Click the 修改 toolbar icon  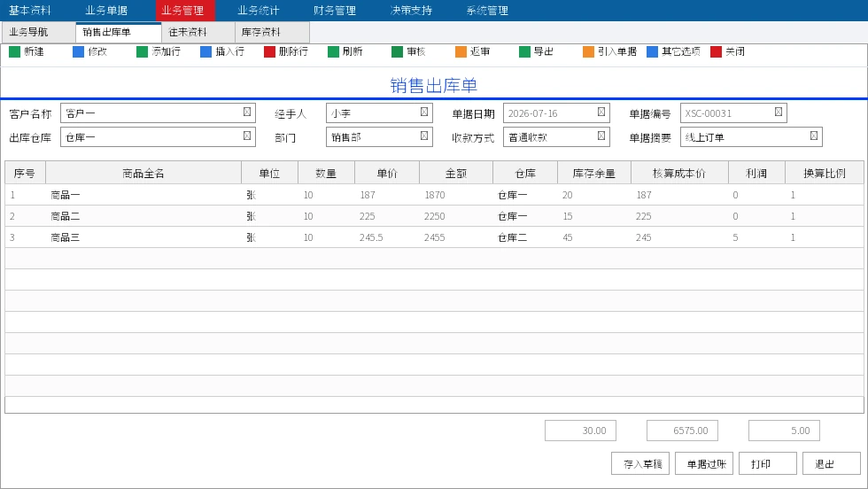(78, 51)
